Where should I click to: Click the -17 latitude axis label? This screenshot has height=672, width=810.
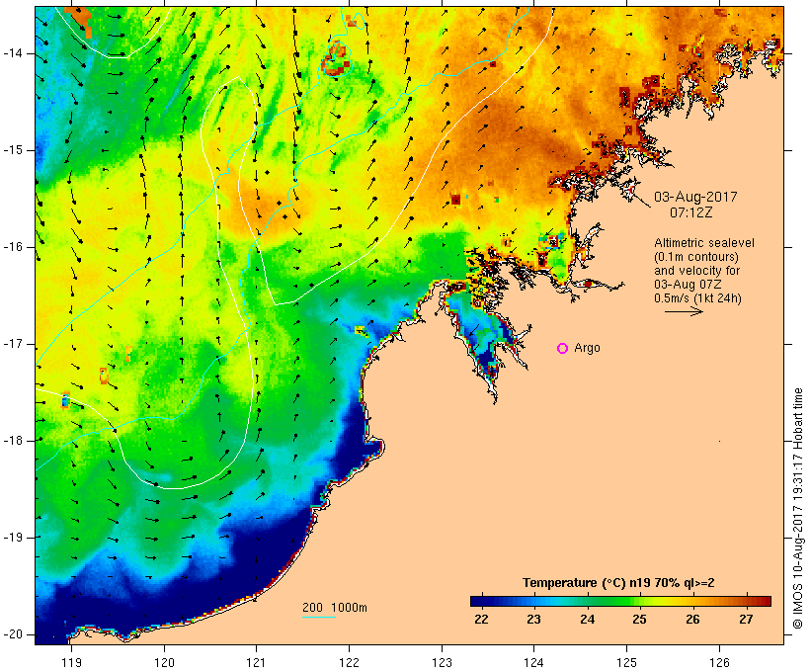point(15,344)
